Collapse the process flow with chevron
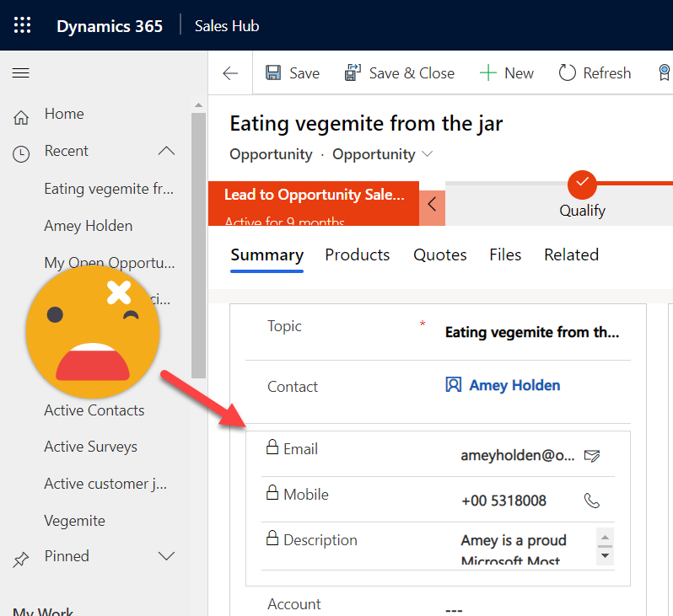 click(432, 204)
